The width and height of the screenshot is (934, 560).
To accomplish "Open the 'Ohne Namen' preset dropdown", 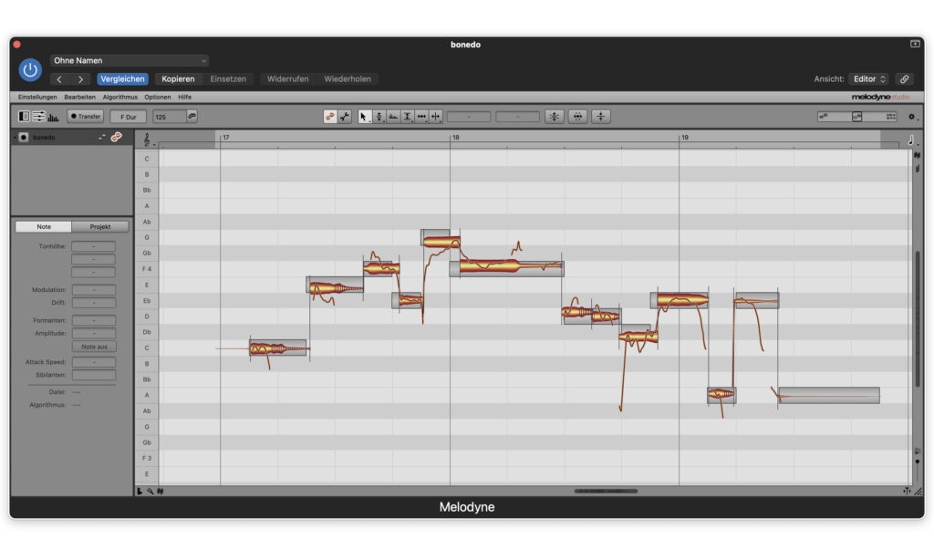I will tap(130, 60).
